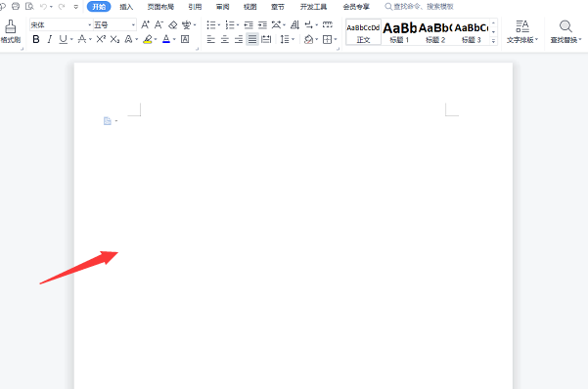Center align text
This screenshot has width=588, height=389.
tap(225, 39)
